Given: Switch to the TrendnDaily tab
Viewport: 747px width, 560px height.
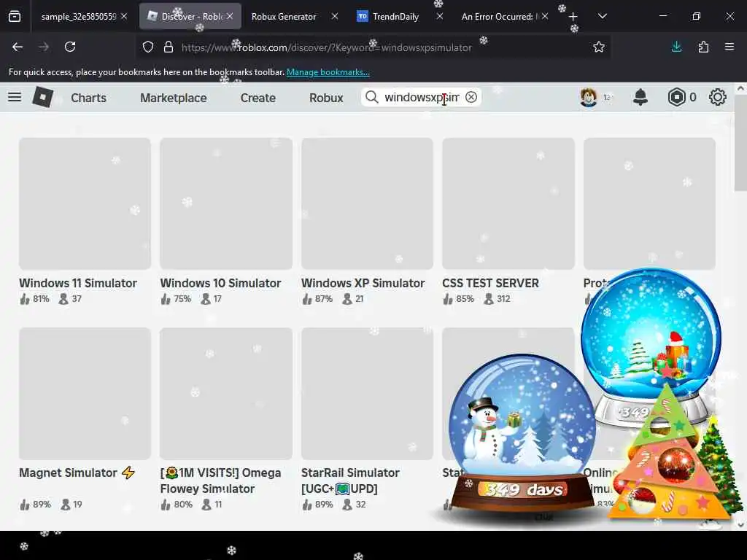Looking at the screenshot, I should coord(395,17).
